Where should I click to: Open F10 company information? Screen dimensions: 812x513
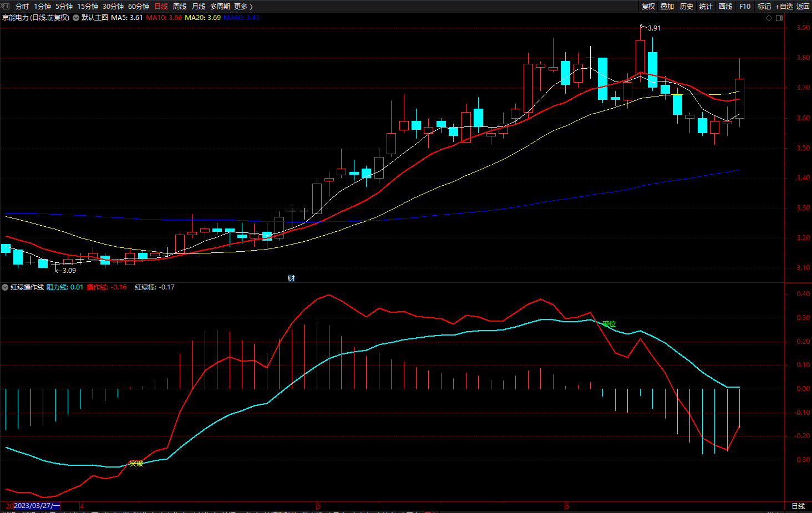point(745,7)
